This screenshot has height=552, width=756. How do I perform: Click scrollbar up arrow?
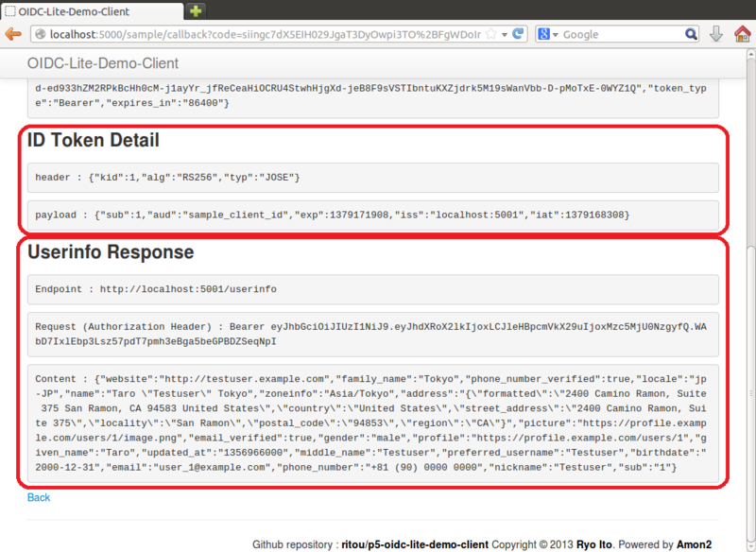(750, 55)
